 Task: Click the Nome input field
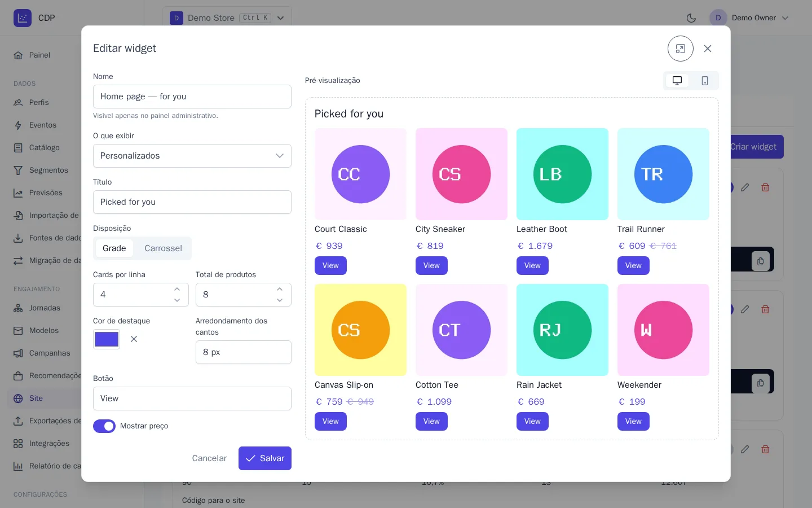(192, 97)
